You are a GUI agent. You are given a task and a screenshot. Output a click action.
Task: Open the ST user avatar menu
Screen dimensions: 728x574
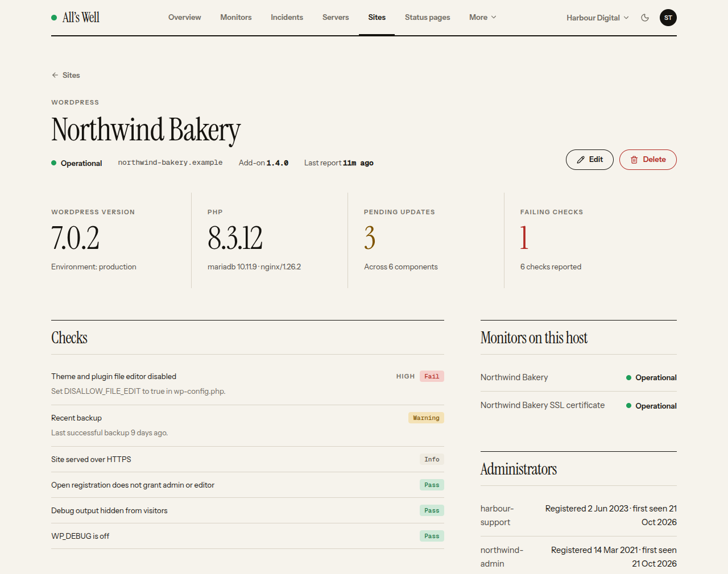coord(668,18)
